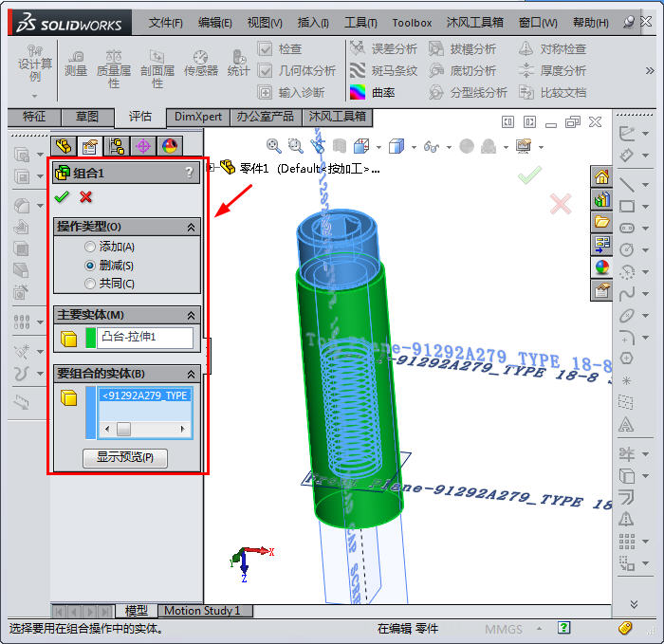Expand the 零件1 flyout tree node
This screenshot has width=664, height=644.
pyautogui.click(x=212, y=168)
